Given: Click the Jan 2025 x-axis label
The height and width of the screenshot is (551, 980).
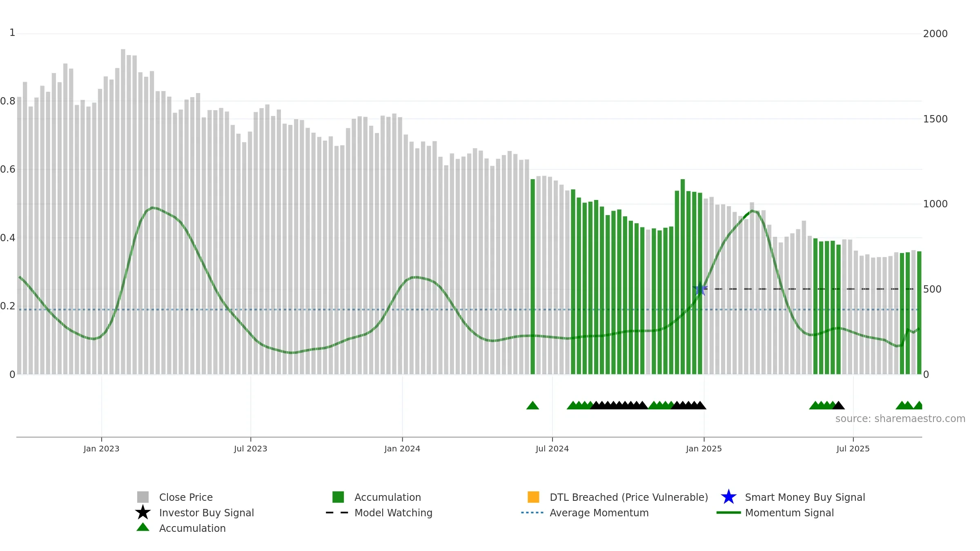Looking at the screenshot, I should tap(704, 449).
